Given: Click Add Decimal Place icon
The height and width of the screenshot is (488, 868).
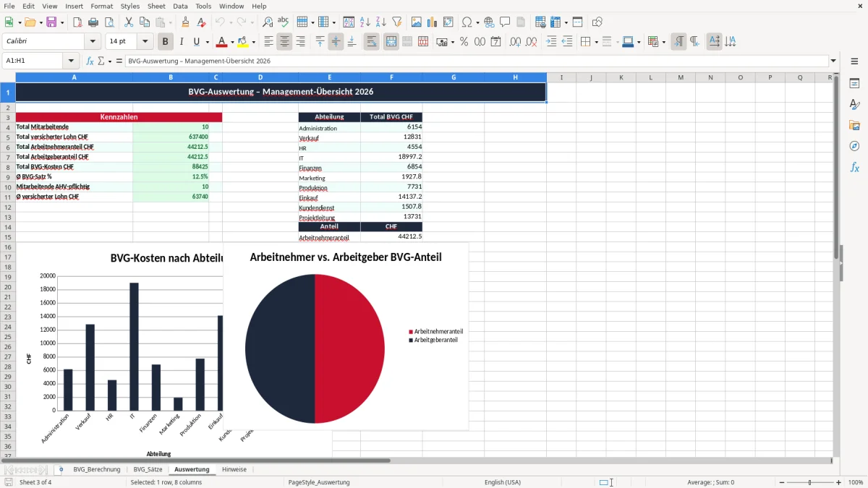Looking at the screenshot, I should click(x=514, y=42).
